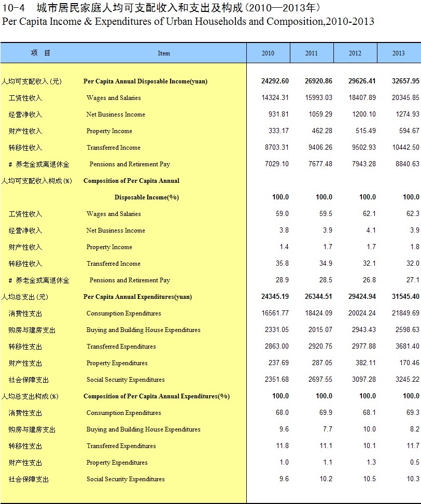The image size is (421, 504).
Task: Select 'Per Capita Annual Disposable Income(yuan)' row label
Action: tap(145, 81)
